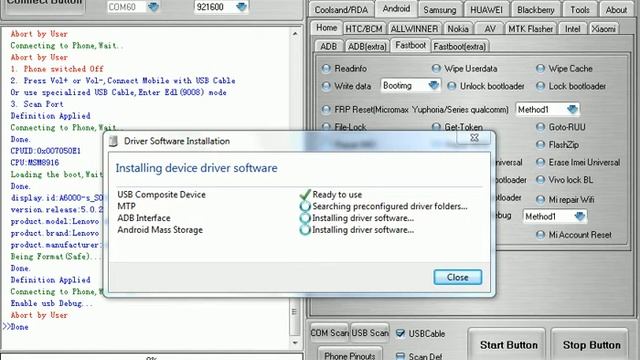Click Close in Driver Software Installation

click(458, 277)
